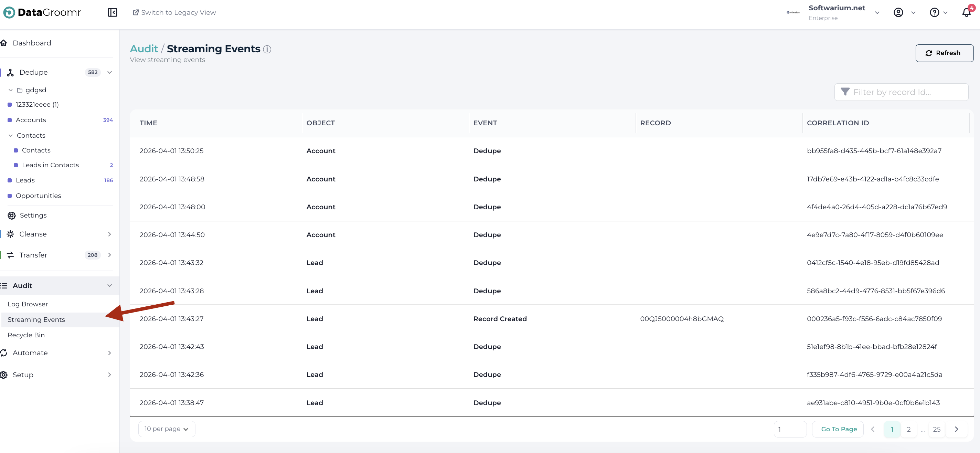The height and width of the screenshot is (453, 980).
Task: Click the Refresh button
Action: 944,53
